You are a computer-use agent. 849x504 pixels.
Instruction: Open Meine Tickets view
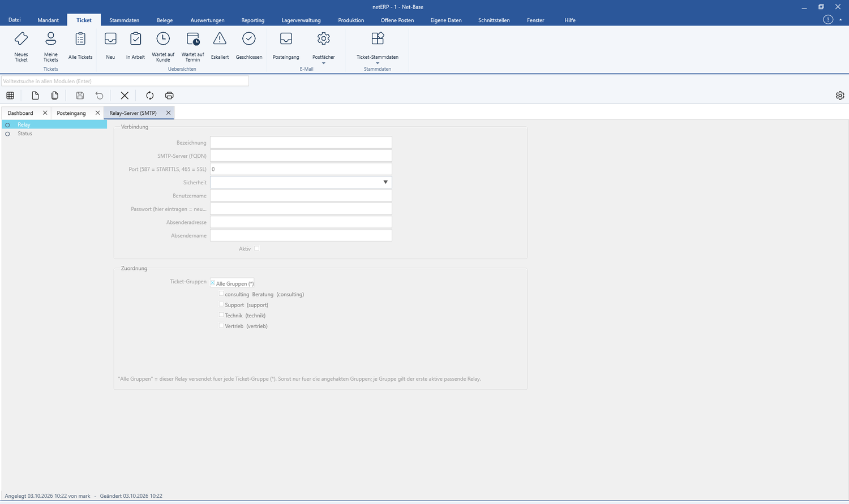(51, 46)
